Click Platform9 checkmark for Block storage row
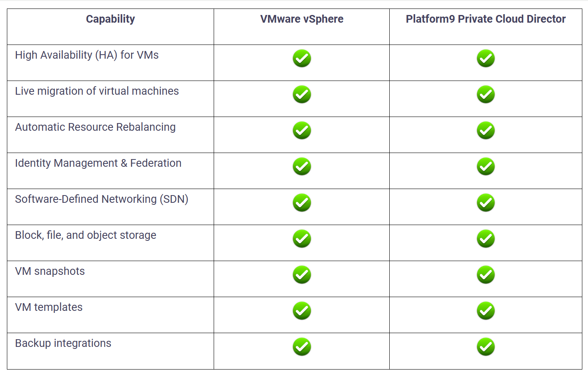Viewport: 588px width, 374px height. (486, 239)
